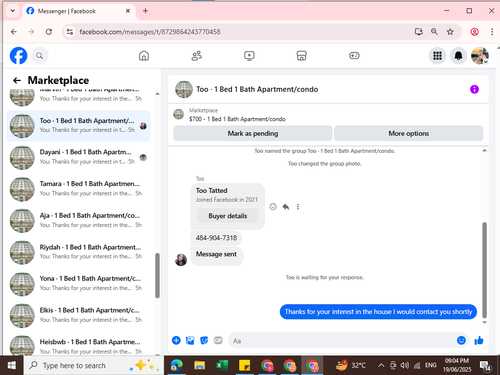Click the More options button
The height and width of the screenshot is (375, 500).
[409, 133]
